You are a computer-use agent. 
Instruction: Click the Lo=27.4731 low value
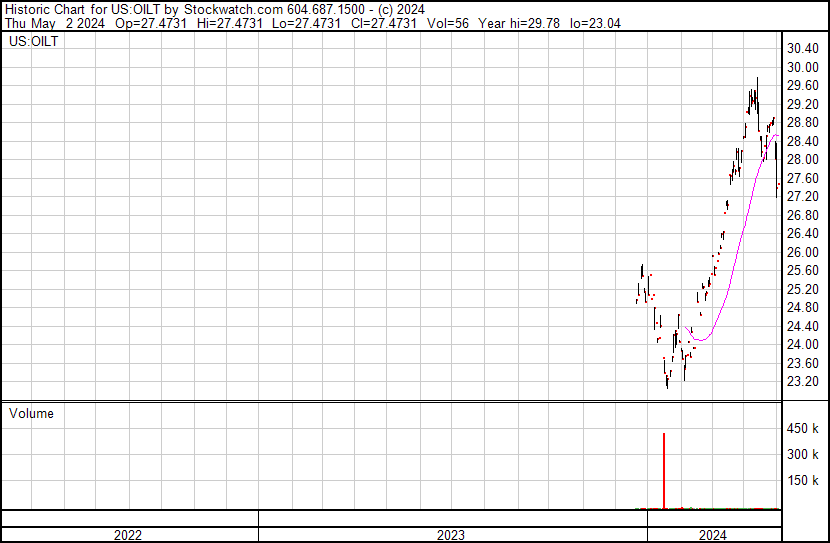click(x=305, y=23)
